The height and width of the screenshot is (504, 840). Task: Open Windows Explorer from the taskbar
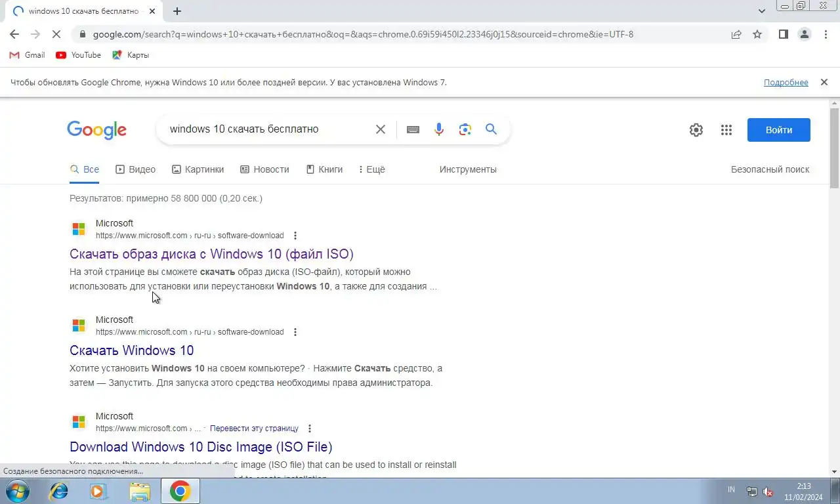tap(140, 491)
